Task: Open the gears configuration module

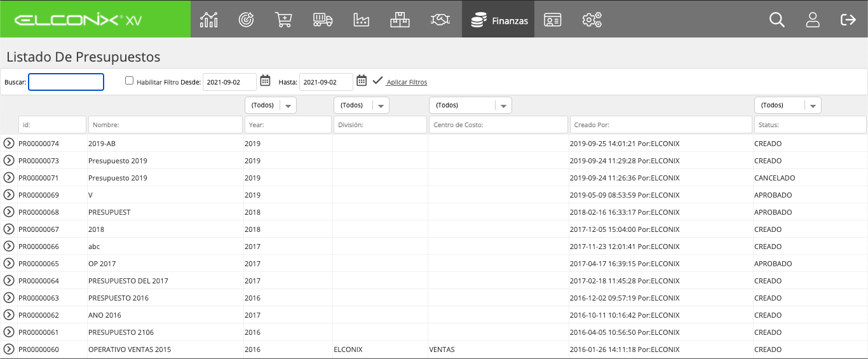Action: pos(592,20)
